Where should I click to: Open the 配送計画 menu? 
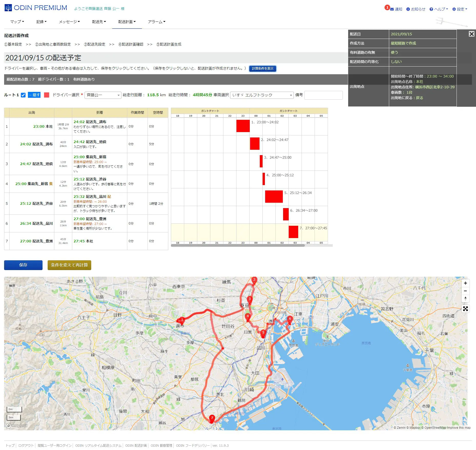pos(127,22)
